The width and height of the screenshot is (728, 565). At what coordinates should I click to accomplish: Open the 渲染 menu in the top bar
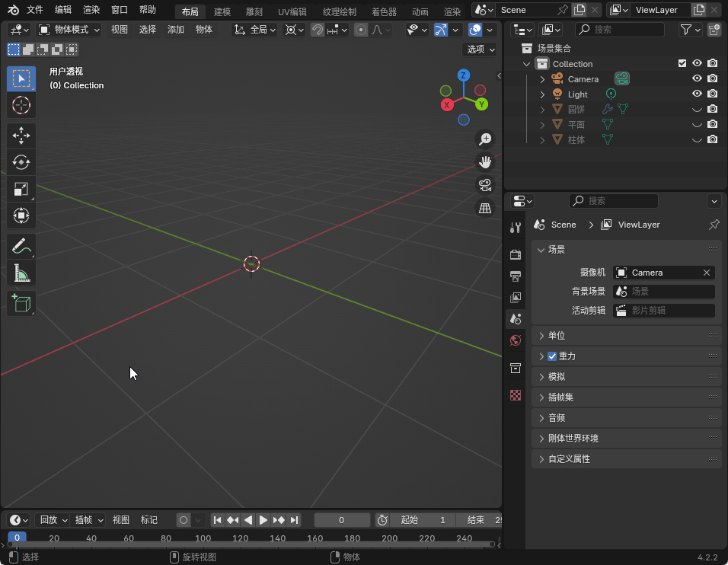(x=91, y=9)
